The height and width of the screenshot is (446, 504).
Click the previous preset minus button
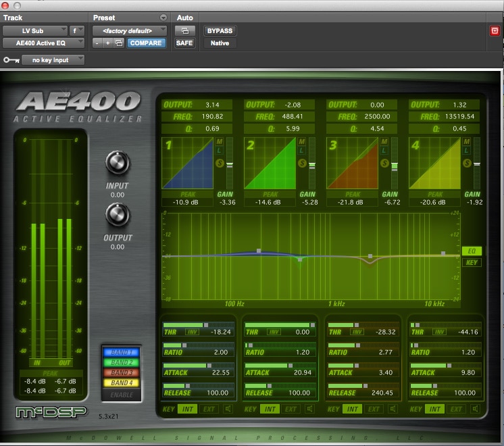(x=97, y=43)
